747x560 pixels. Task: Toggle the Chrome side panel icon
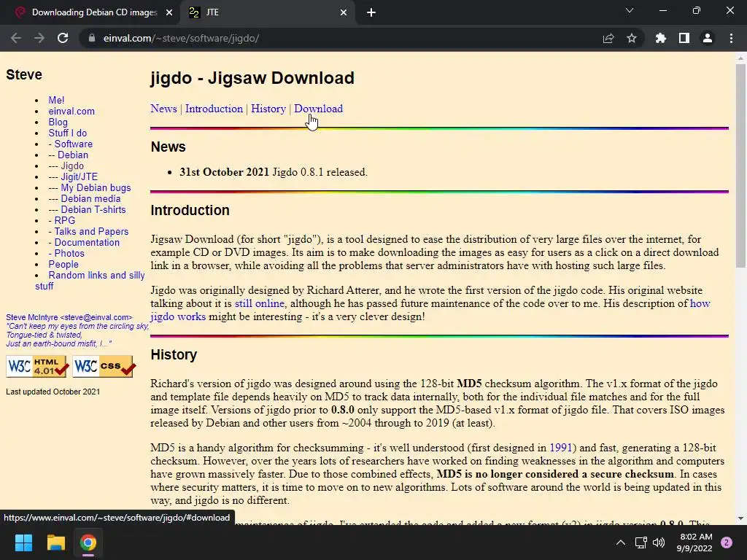point(684,38)
